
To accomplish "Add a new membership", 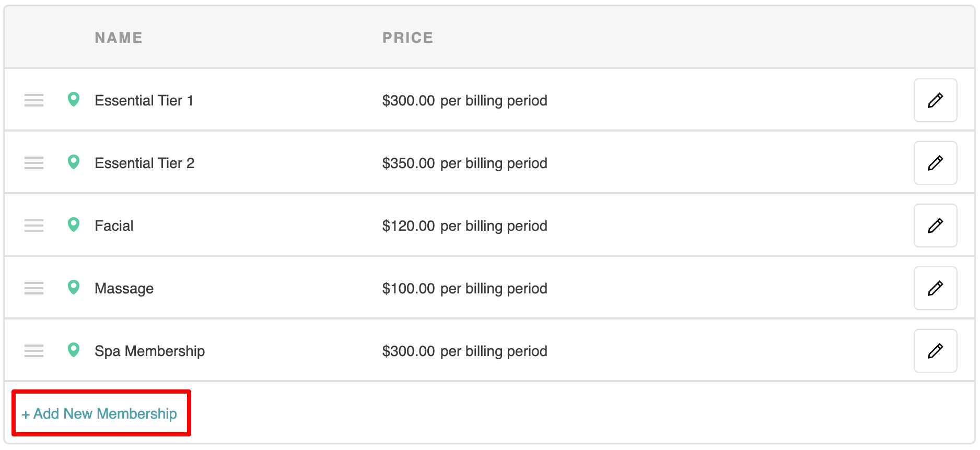I will (x=100, y=413).
